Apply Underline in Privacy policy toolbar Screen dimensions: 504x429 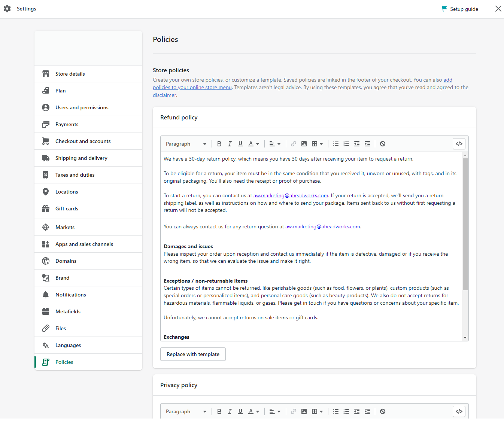tap(240, 411)
